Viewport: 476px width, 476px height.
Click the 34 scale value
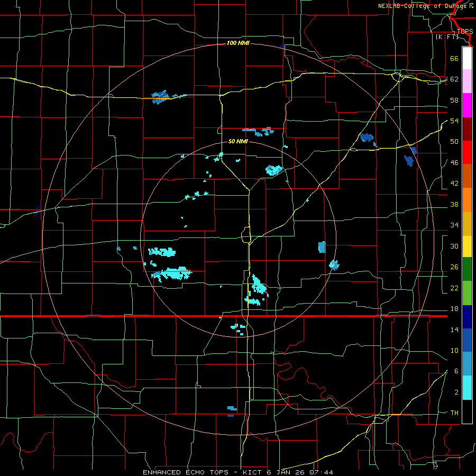454,225
